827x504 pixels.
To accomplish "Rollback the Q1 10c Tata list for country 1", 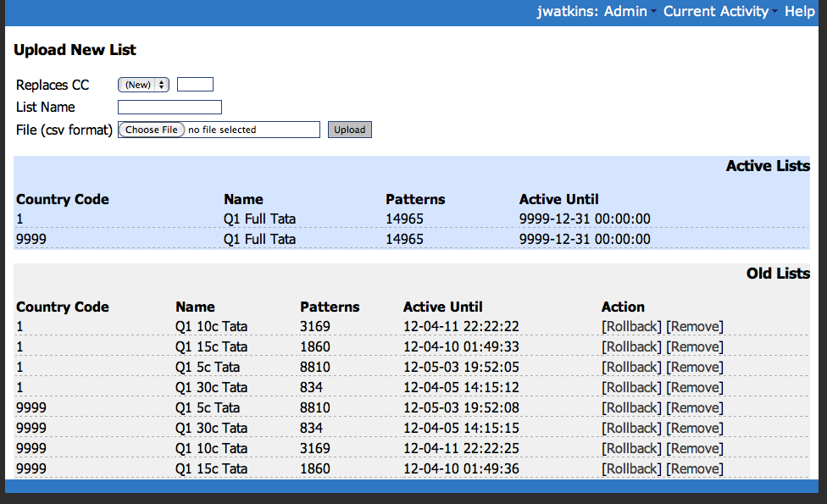I will point(631,327).
